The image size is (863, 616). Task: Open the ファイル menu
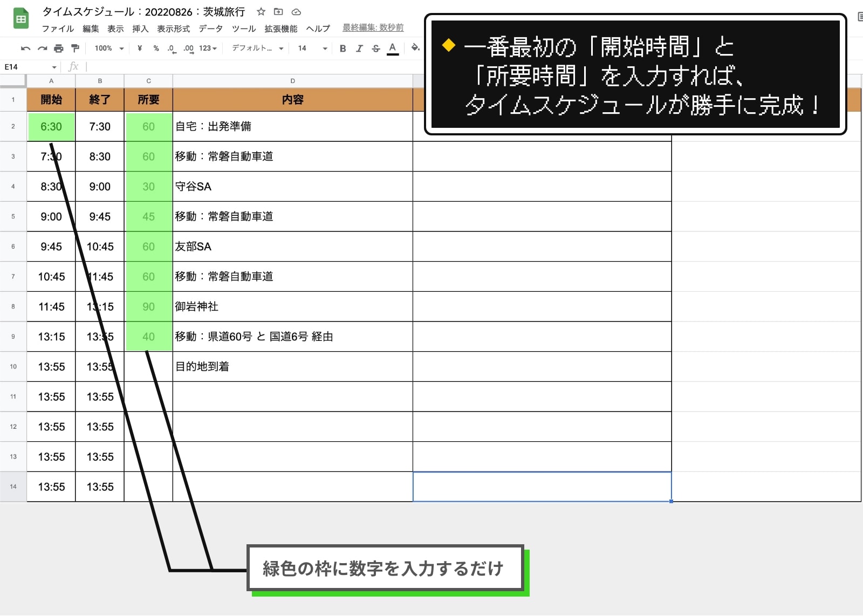point(58,29)
